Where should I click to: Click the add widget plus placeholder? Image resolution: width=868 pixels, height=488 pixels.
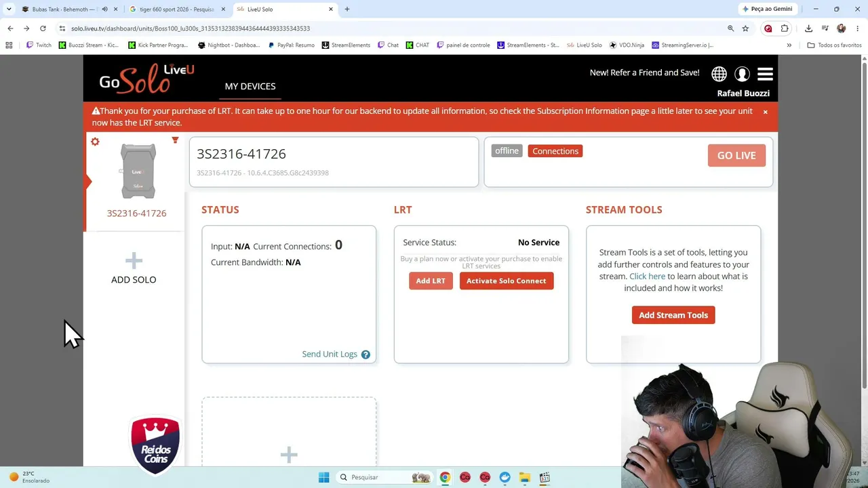(x=289, y=454)
